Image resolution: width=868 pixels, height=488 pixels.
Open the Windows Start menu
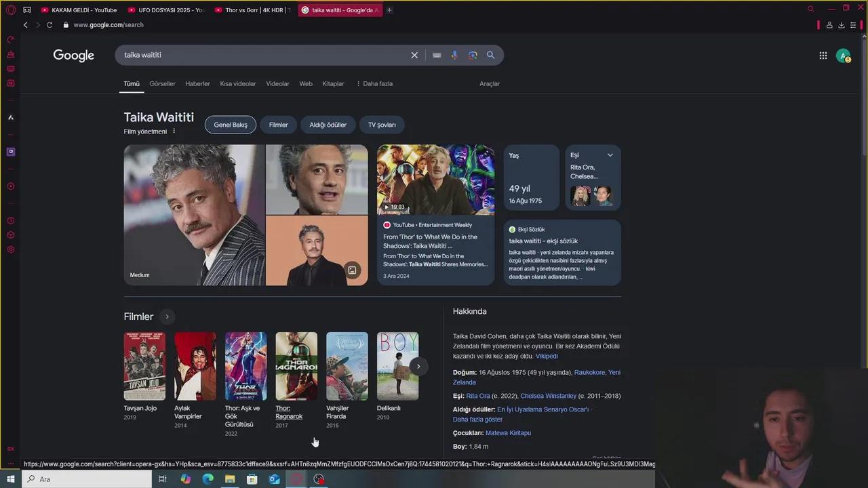pyautogui.click(x=11, y=479)
